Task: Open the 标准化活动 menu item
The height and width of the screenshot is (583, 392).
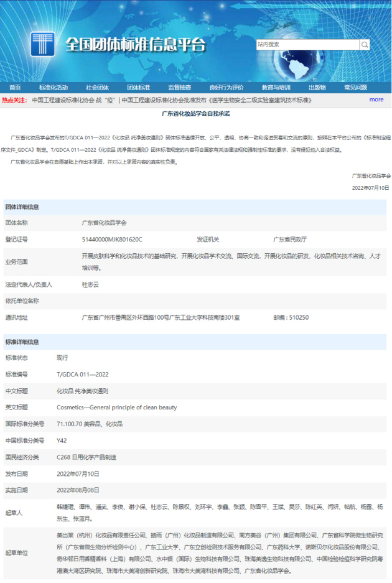Action: click(x=54, y=87)
